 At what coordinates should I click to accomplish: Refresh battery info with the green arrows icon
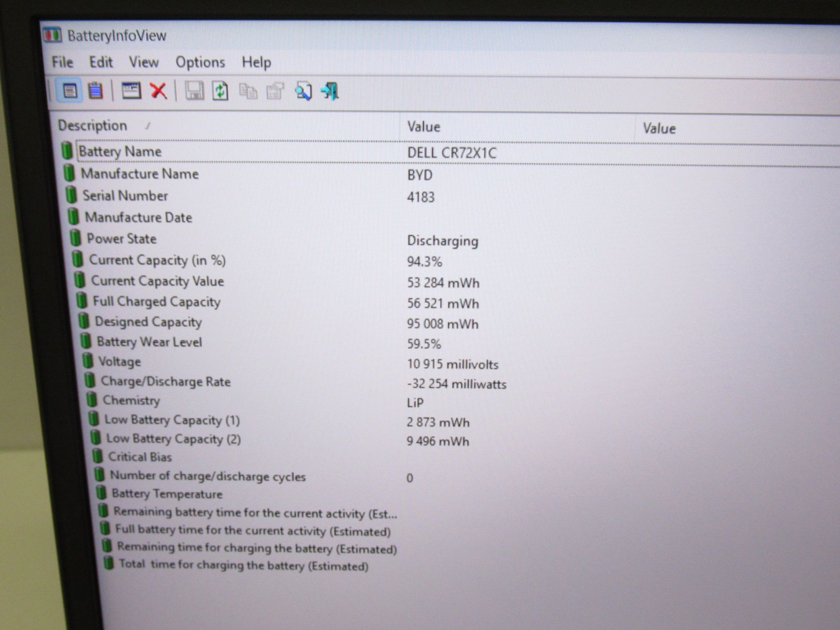coord(221,91)
